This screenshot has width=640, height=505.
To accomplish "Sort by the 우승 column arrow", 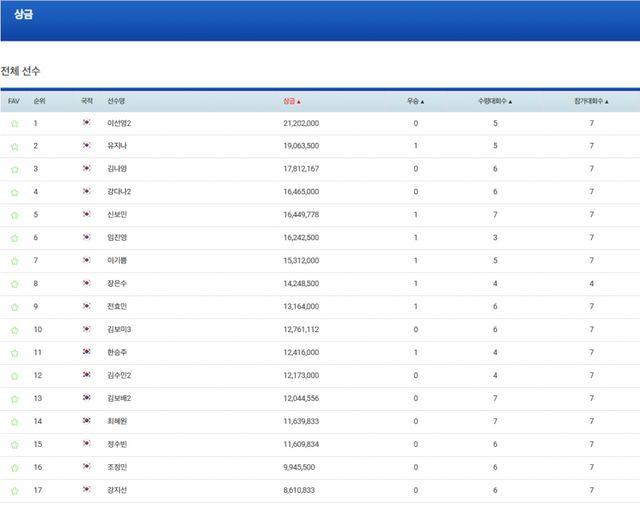I will [x=415, y=101].
